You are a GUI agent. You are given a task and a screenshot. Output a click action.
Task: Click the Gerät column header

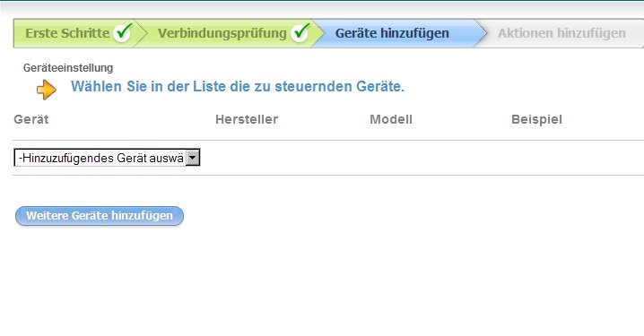(x=31, y=119)
